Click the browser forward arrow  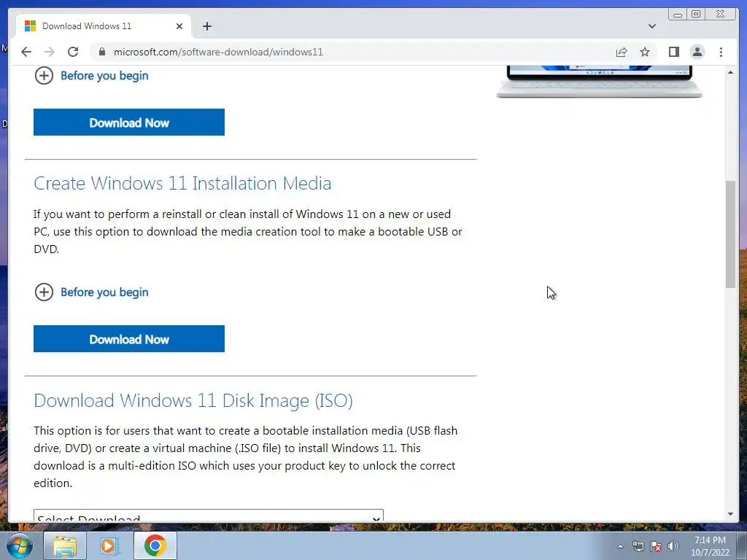click(x=50, y=52)
